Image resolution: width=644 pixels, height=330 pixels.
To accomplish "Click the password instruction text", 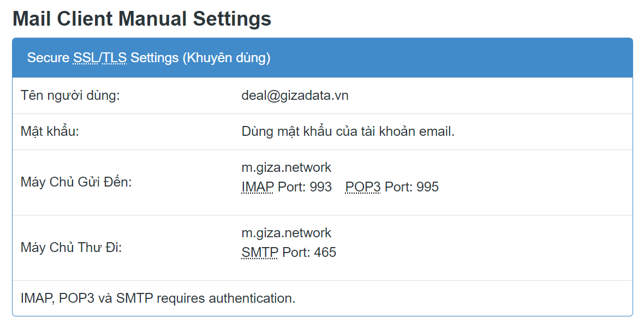I will click(348, 131).
